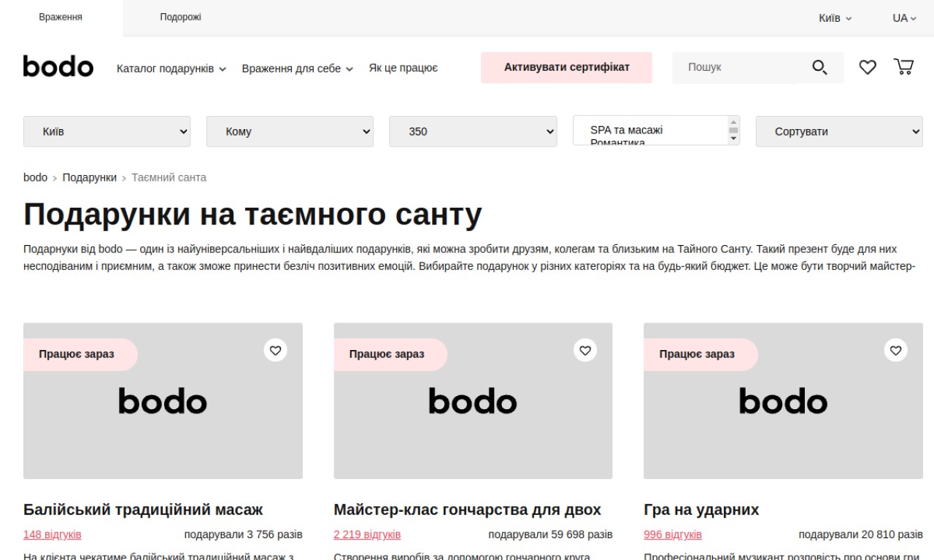Open the Київ city selector at top
This screenshot has width=934, height=560.
pyautogui.click(x=835, y=17)
